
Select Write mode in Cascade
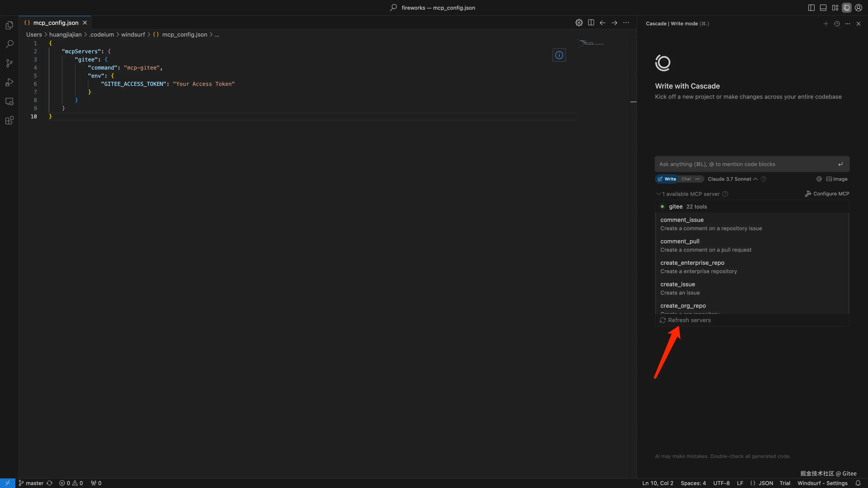[x=667, y=179]
